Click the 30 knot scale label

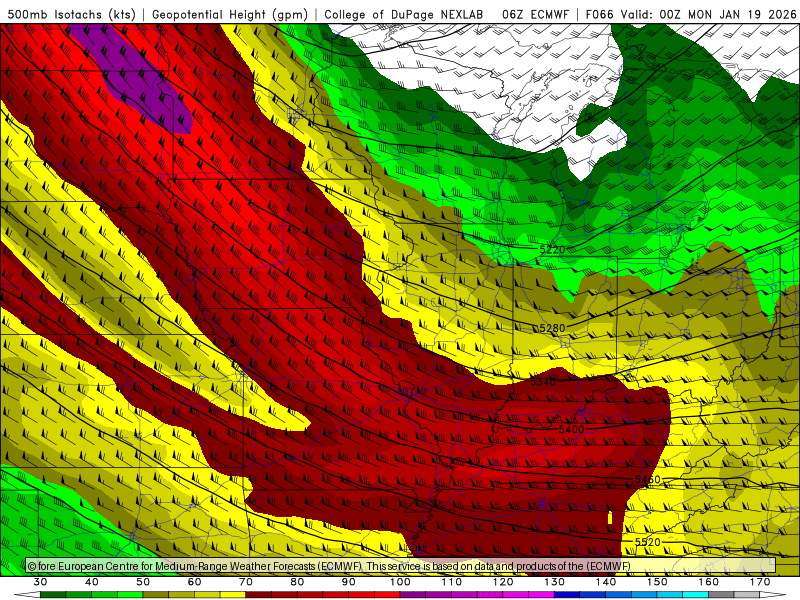coord(40,582)
